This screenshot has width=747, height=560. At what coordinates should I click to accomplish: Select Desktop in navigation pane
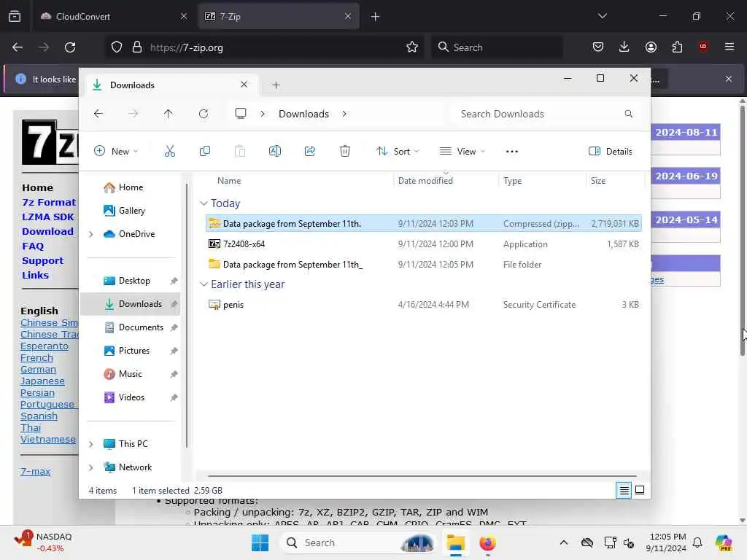(134, 281)
